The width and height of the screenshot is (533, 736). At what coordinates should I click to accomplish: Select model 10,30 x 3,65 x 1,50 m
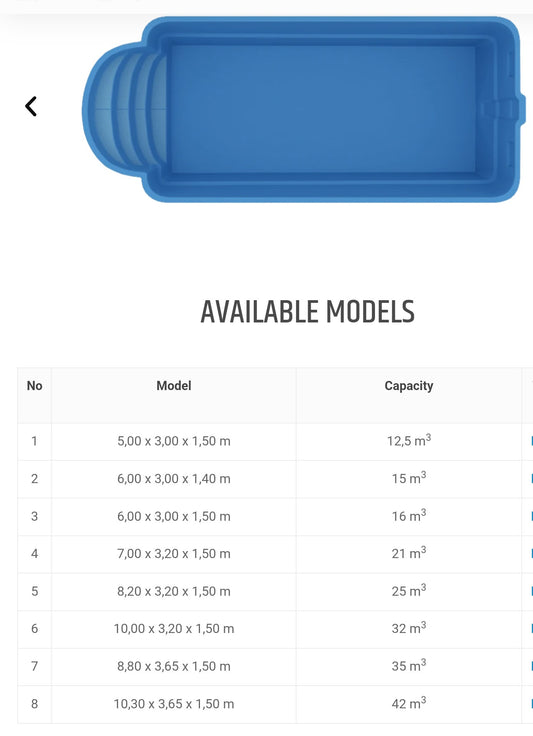174,704
